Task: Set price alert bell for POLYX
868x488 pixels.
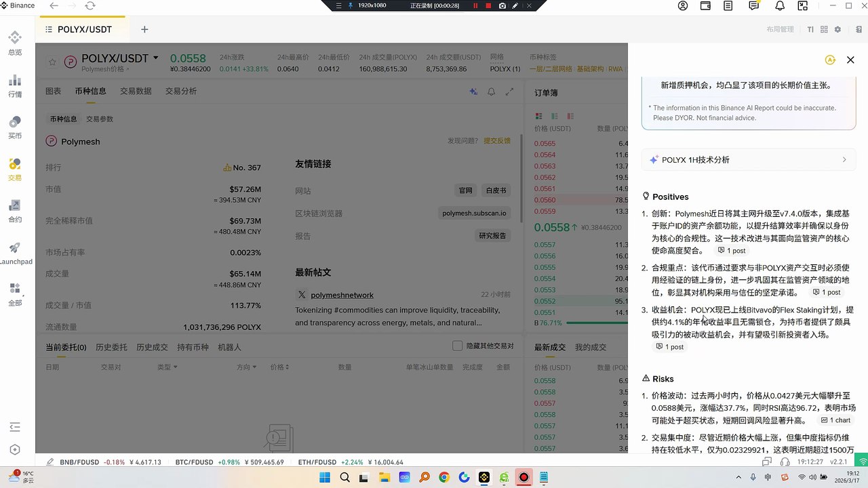Action: coord(492,91)
